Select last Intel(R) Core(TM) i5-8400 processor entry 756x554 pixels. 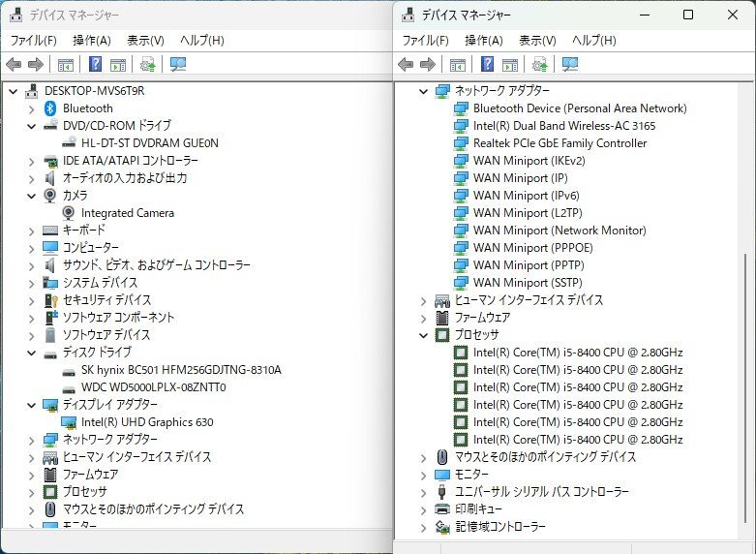click(578, 440)
